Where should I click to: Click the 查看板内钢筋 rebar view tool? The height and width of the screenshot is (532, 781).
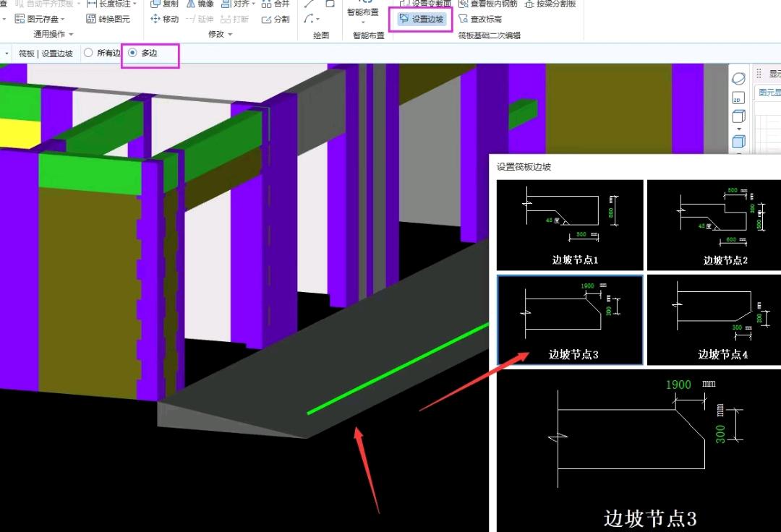tap(488, 4)
